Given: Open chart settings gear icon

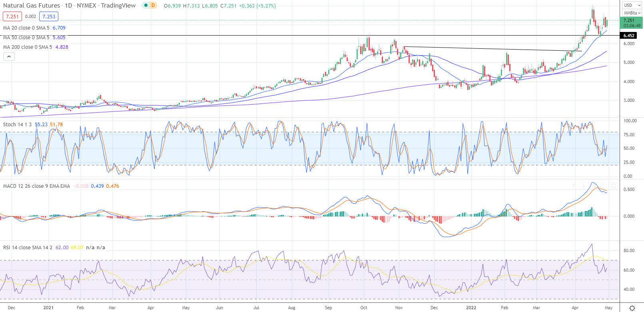Looking at the screenshot, I should [632, 308].
